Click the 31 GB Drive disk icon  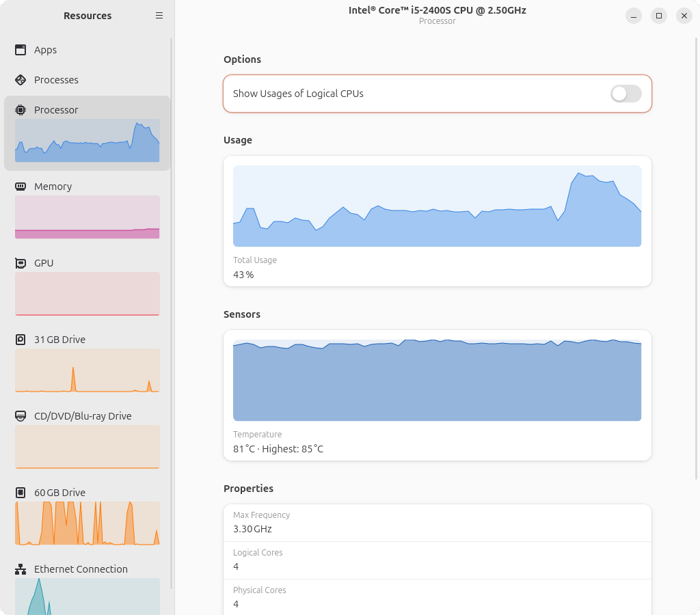click(21, 340)
